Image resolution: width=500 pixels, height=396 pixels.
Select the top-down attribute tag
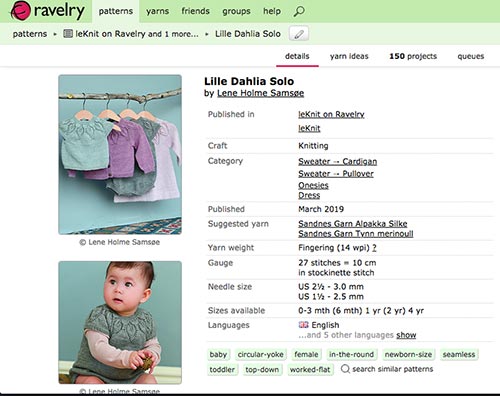262,369
